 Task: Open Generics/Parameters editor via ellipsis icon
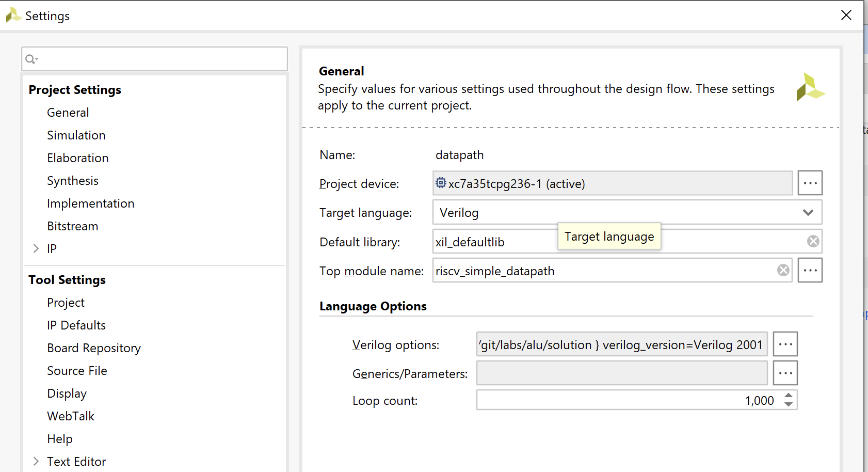pos(785,373)
